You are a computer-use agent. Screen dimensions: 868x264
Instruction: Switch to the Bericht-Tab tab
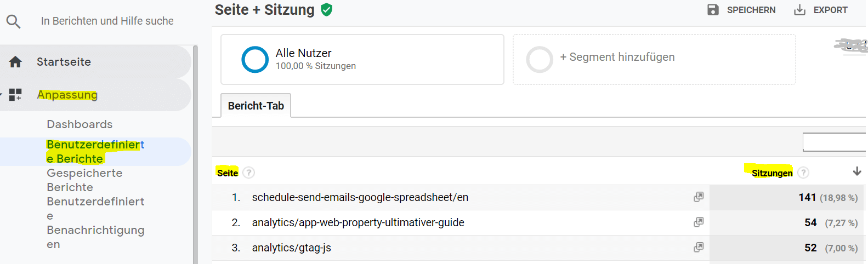tap(256, 106)
